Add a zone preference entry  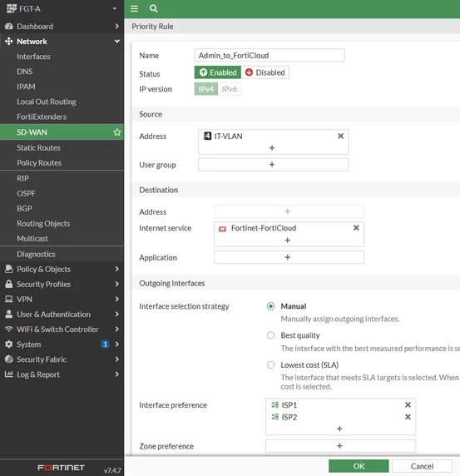point(340,446)
